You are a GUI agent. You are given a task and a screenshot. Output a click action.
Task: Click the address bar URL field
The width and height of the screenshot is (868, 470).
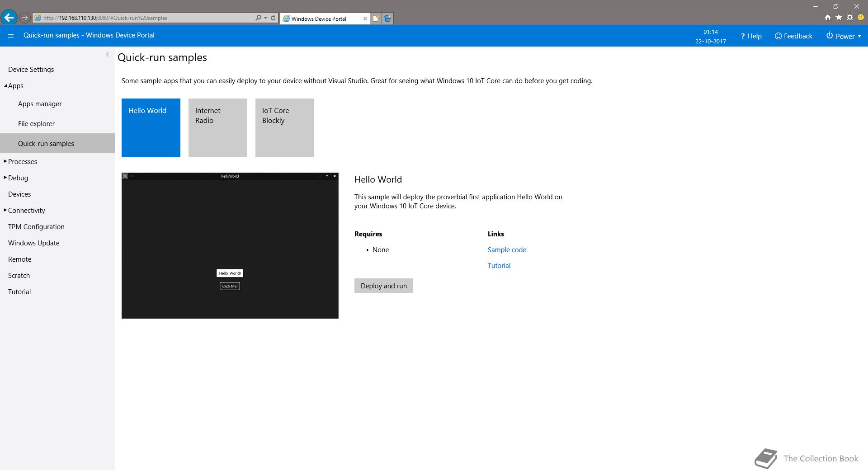[x=144, y=18]
